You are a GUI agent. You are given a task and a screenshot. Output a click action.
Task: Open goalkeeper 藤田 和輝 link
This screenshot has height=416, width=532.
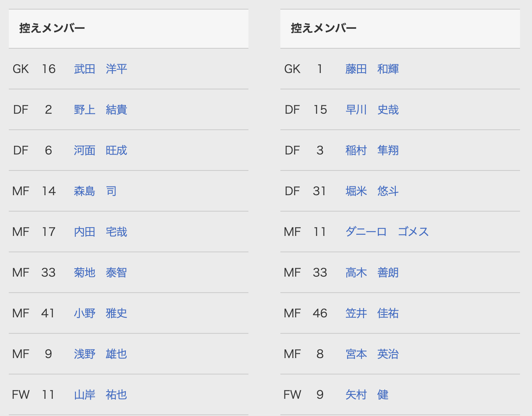click(x=372, y=69)
